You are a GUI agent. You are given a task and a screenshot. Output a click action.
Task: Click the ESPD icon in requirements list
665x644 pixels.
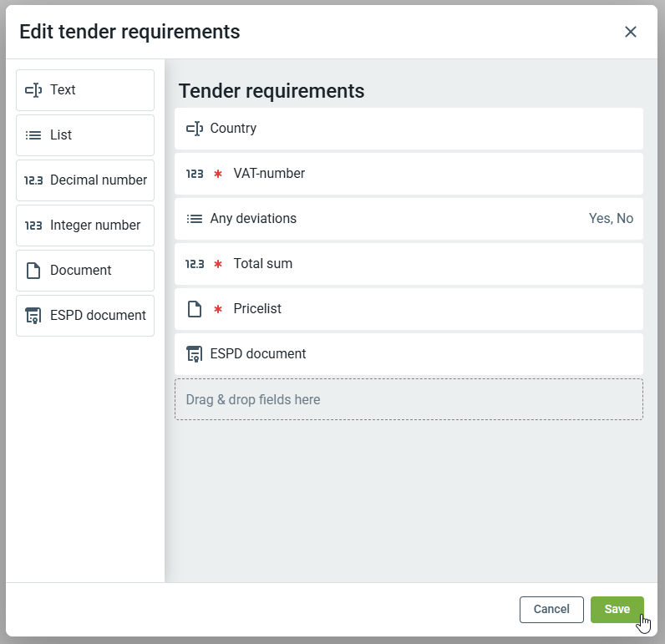click(194, 354)
